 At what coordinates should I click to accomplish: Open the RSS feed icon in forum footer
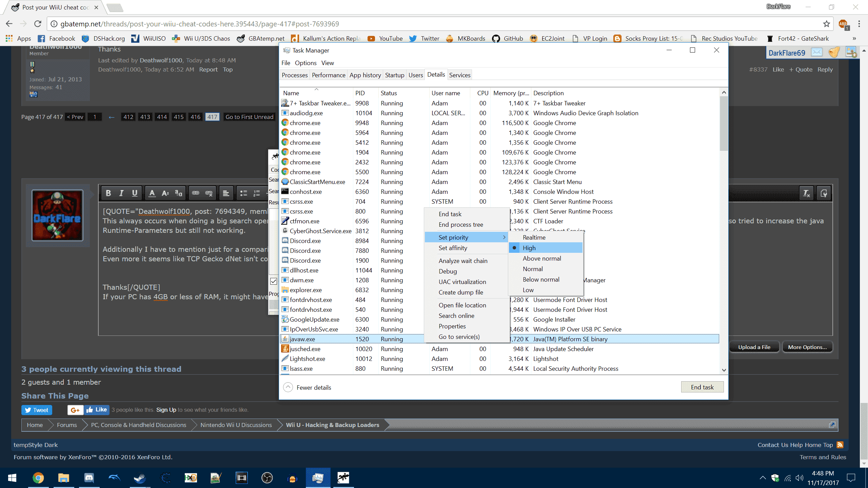point(840,445)
